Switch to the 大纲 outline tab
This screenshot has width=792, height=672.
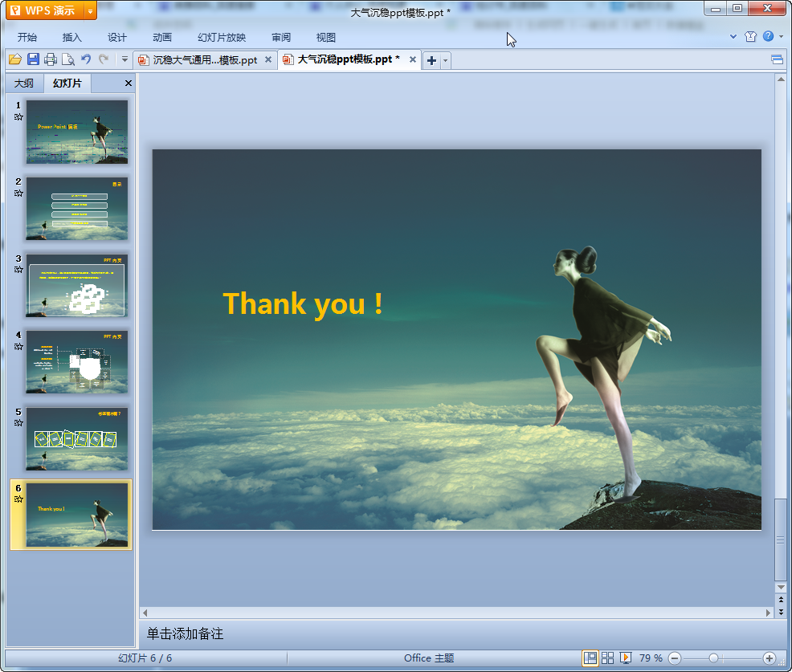24,83
